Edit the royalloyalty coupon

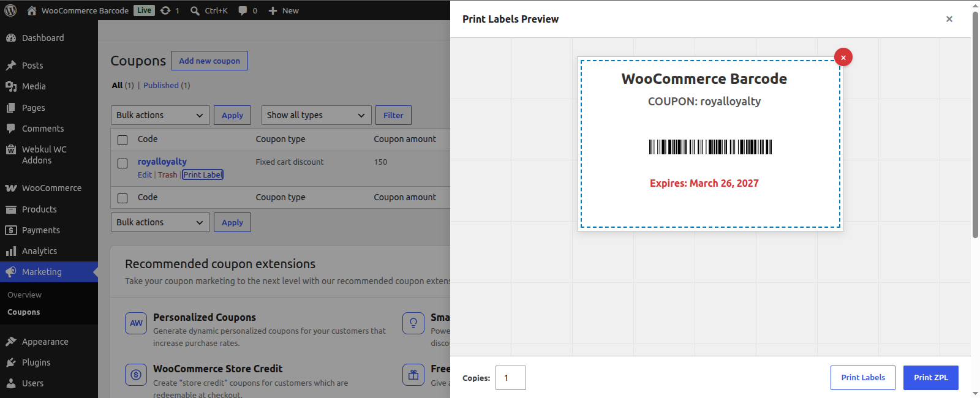(145, 175)
